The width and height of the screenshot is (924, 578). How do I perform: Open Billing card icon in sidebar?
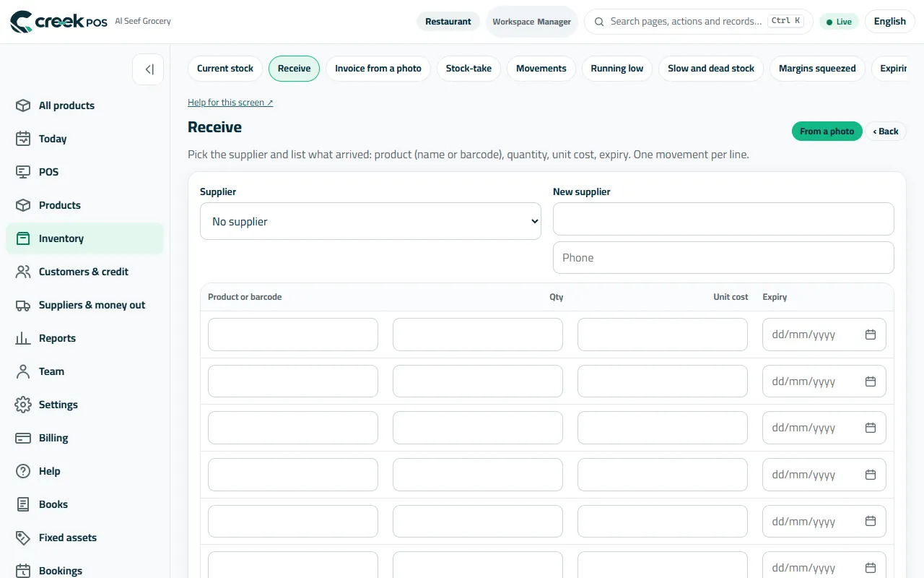(x=23, y=438)
